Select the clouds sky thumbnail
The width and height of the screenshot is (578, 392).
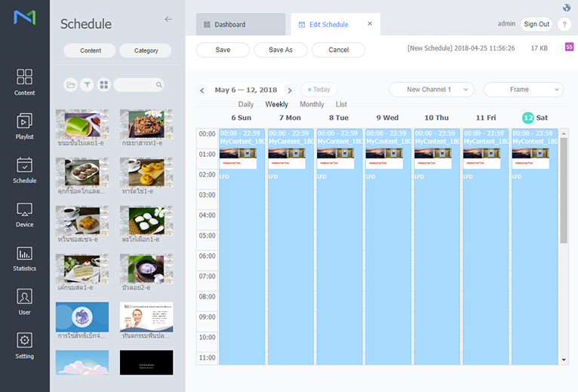81,363
